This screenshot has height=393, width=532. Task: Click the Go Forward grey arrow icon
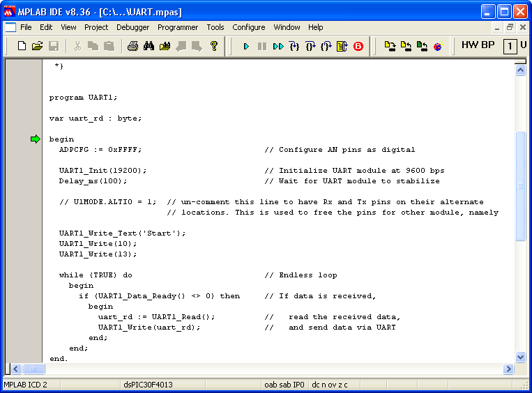(x=197, y=46)
